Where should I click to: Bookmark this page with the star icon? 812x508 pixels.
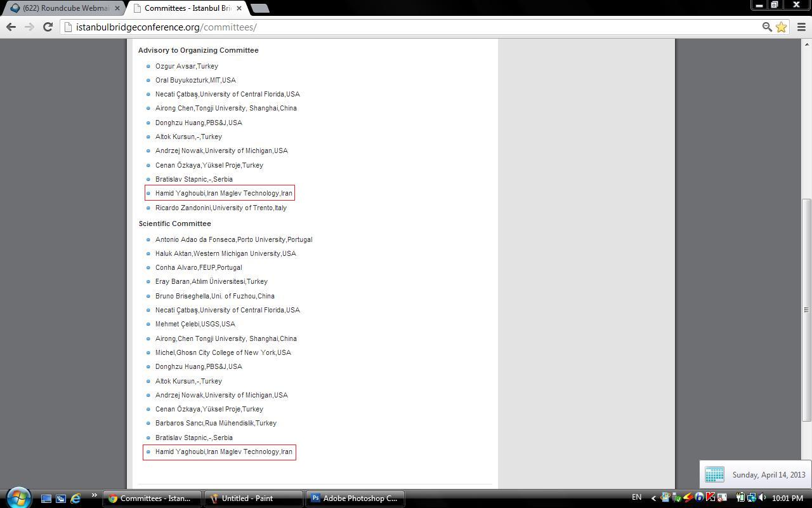pos(781,27)
